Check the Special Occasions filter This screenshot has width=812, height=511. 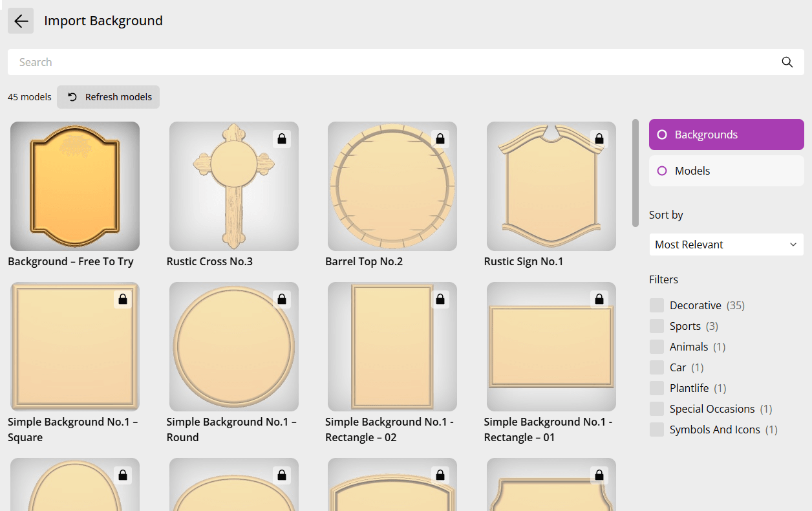pyautogui.click(x=657, y=408)
